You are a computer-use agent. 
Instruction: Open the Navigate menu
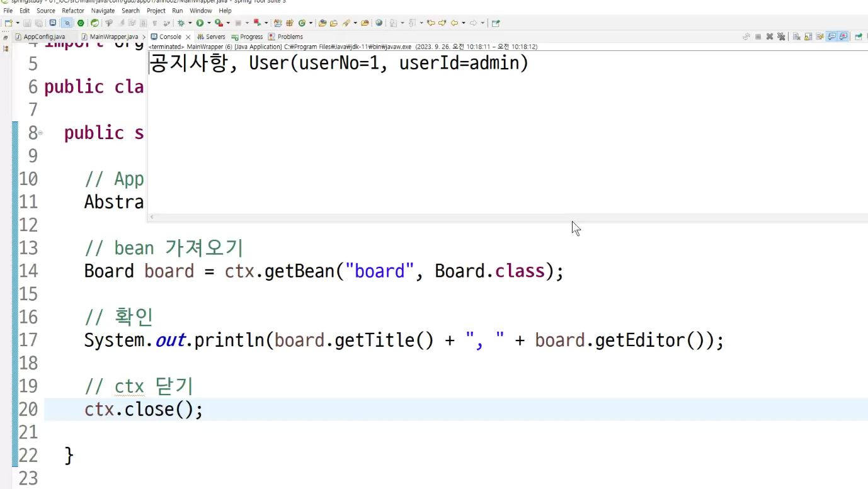pos(103,11)
